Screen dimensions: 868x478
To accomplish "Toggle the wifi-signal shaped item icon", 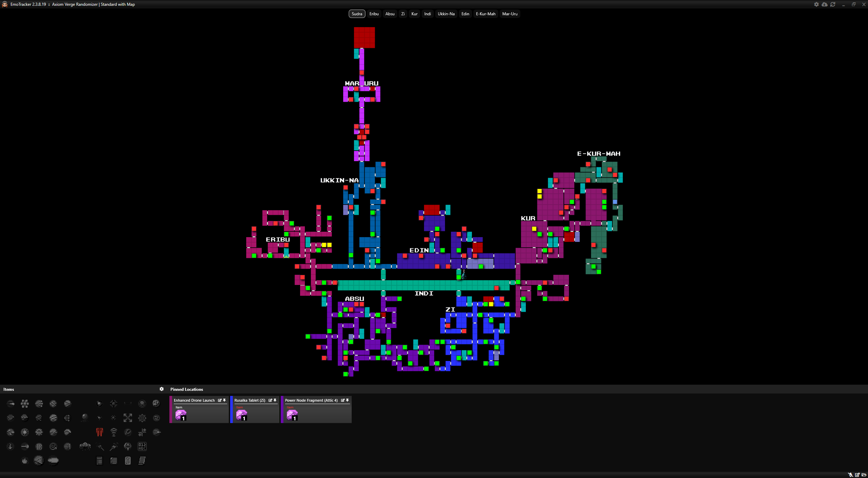I will point(114,432).
